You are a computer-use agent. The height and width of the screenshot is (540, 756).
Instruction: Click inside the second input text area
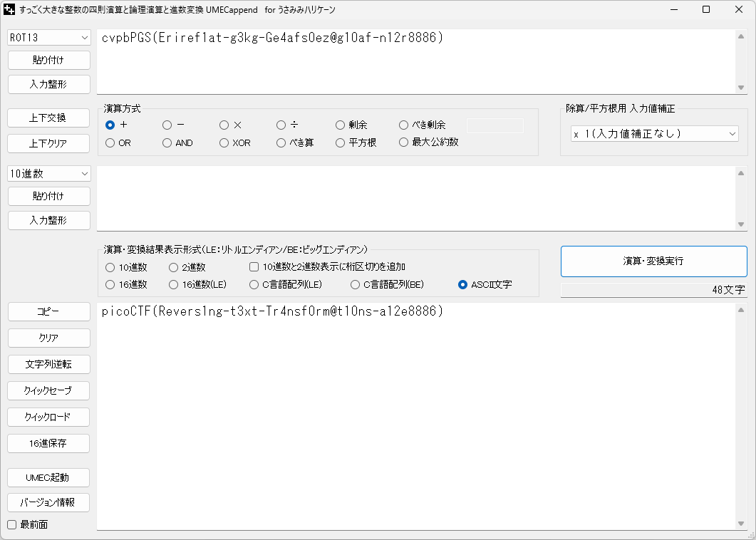413,198
